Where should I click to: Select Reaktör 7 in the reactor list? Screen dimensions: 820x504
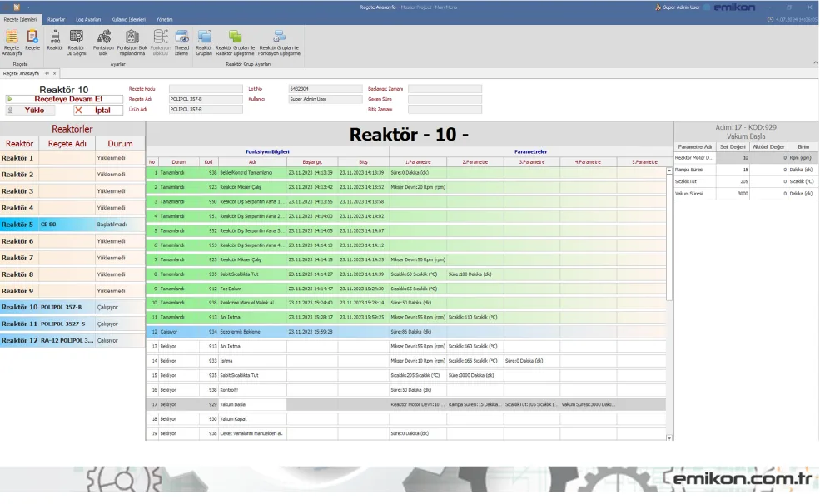[72, 258]
